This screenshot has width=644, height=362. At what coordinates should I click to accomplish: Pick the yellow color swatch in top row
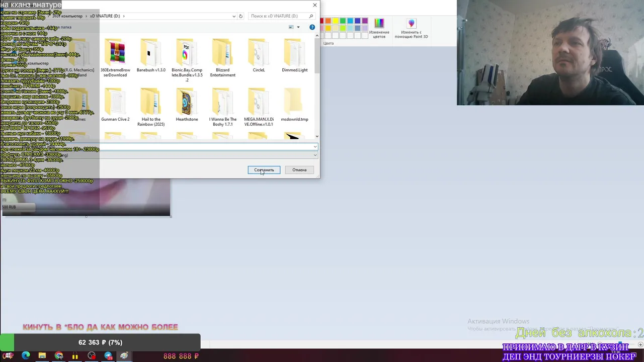tap(336, 21)
